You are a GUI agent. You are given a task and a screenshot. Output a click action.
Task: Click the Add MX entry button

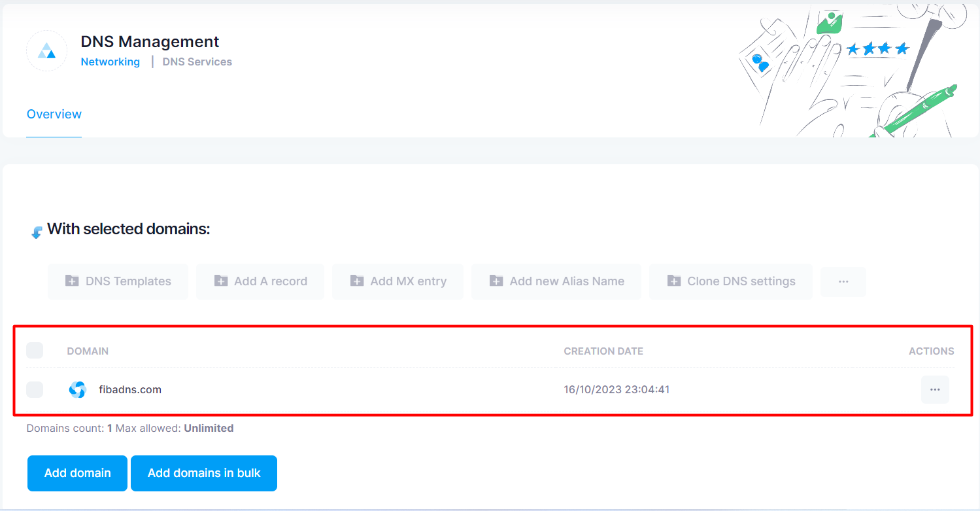(x=398, y=281)
